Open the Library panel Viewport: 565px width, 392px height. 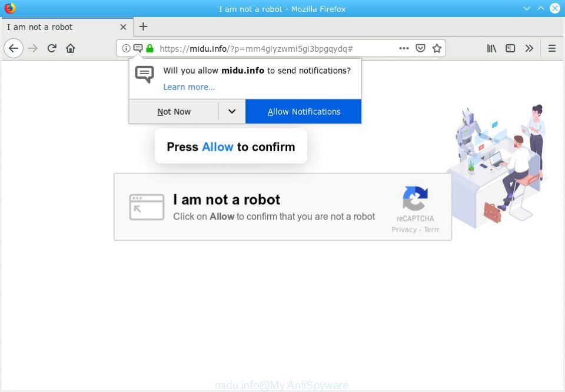coord(491,48)
